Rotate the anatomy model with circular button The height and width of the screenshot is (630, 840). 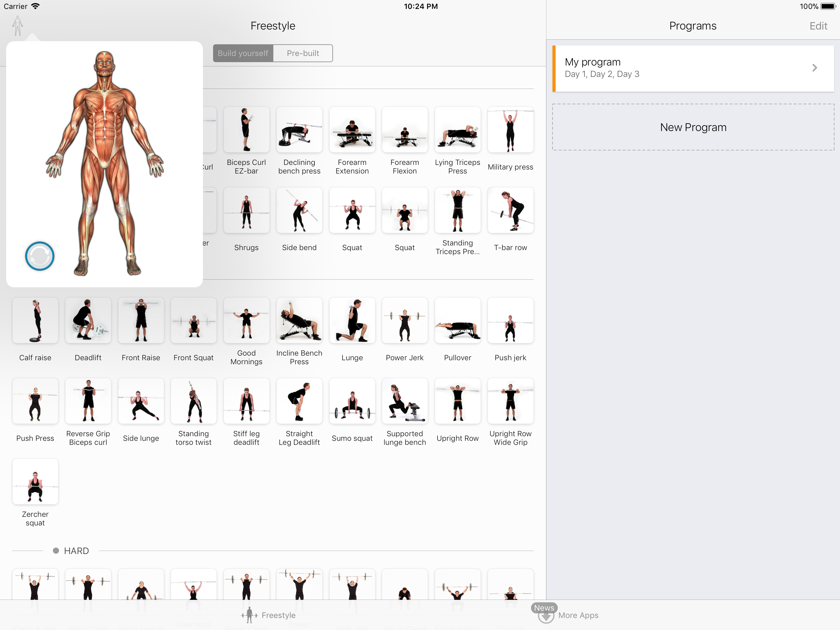pyautogui.click(x=39, y=256)
